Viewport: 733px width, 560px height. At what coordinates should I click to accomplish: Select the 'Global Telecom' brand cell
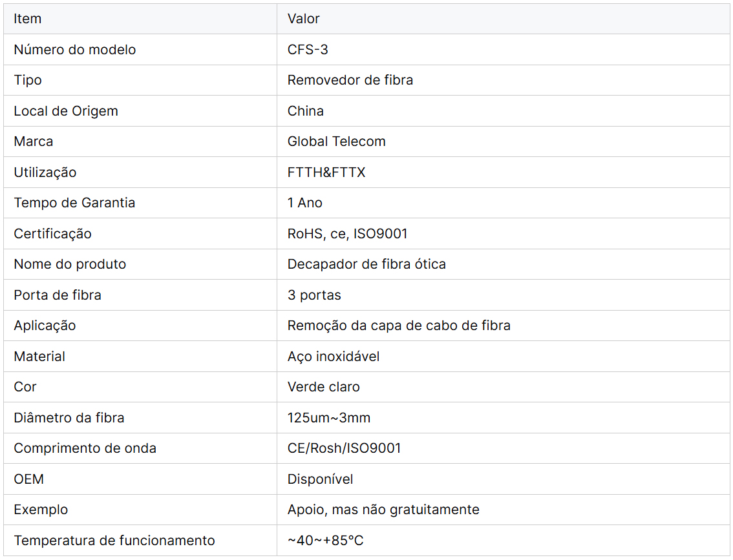[337, 141]
